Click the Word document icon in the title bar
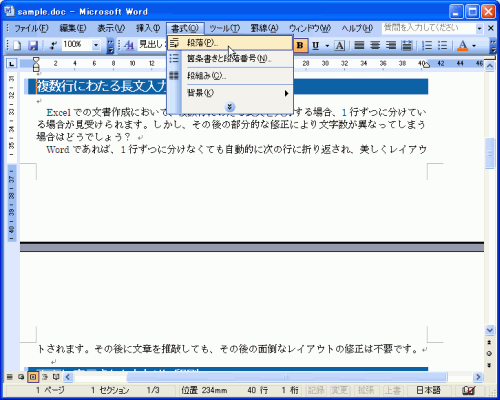Screen dimensions: 500x400 (9, 11)
